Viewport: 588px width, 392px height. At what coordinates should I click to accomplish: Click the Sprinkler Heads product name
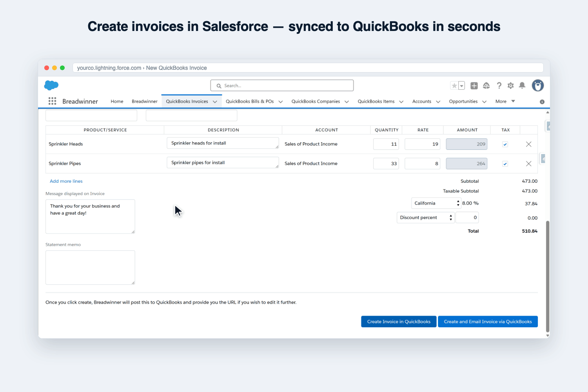66,144
